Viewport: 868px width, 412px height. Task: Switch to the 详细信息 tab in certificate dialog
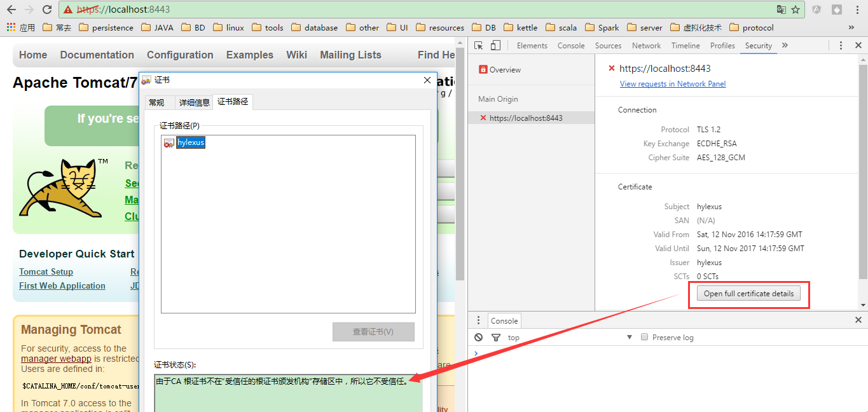[194, 102]
